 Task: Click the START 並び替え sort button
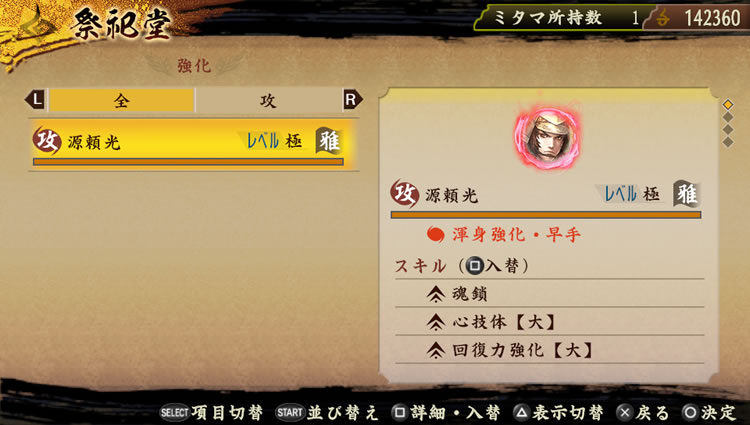tap(327, 413)
